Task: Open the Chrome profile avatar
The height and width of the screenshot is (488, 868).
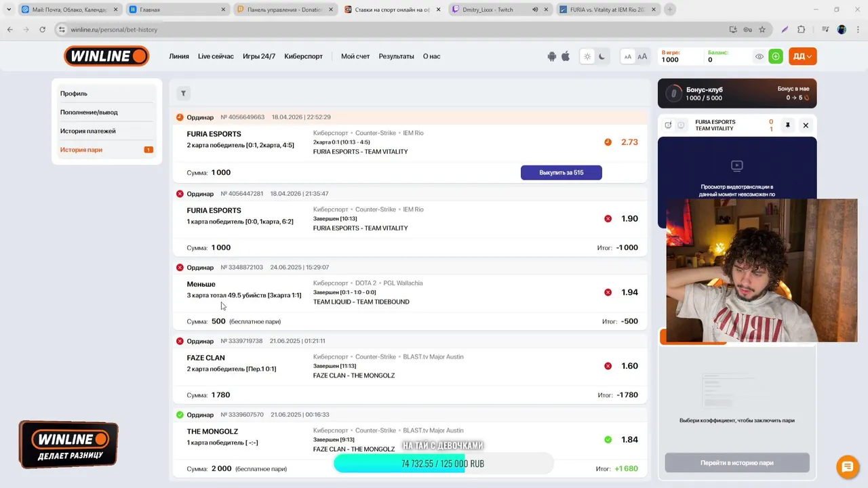Action: coord(842,30)
